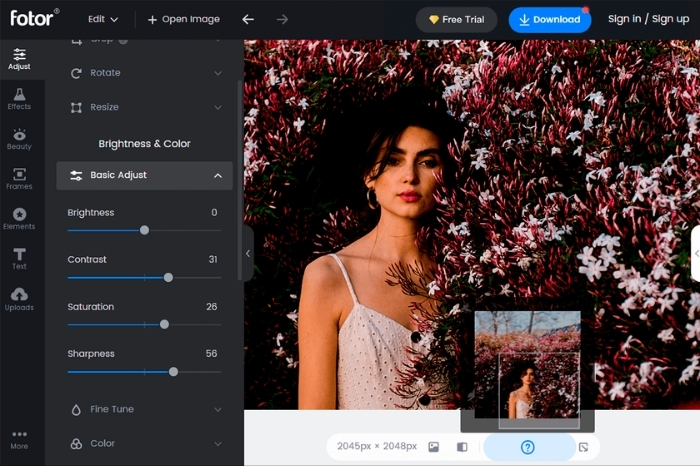The width and height of the screenshot is (700, 466).
Task: Click the Brightness slider handle
Action: click(144, 230)
